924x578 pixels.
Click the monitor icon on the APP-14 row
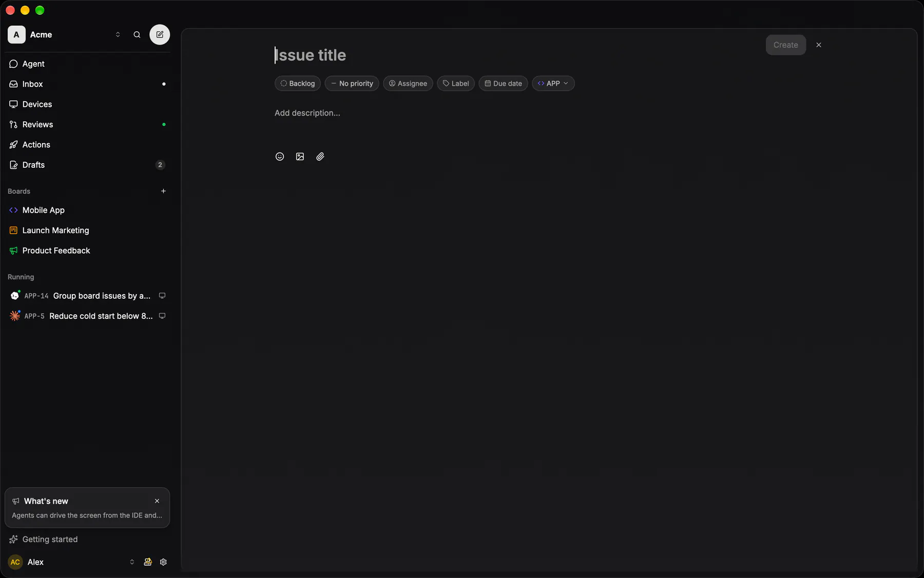pyautogui.click(x=162, y=296)
